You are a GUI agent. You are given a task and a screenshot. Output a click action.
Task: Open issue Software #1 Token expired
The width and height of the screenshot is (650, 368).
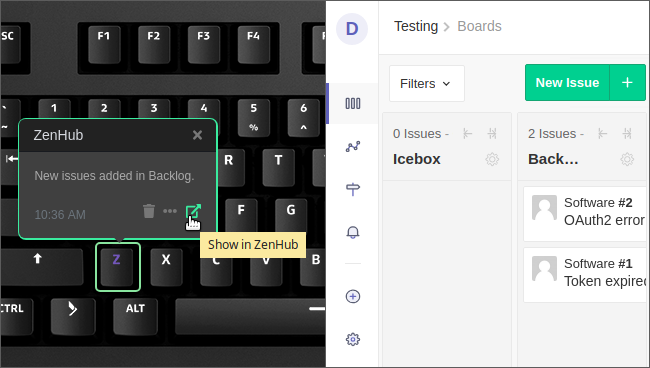click(x=586, y=275)
